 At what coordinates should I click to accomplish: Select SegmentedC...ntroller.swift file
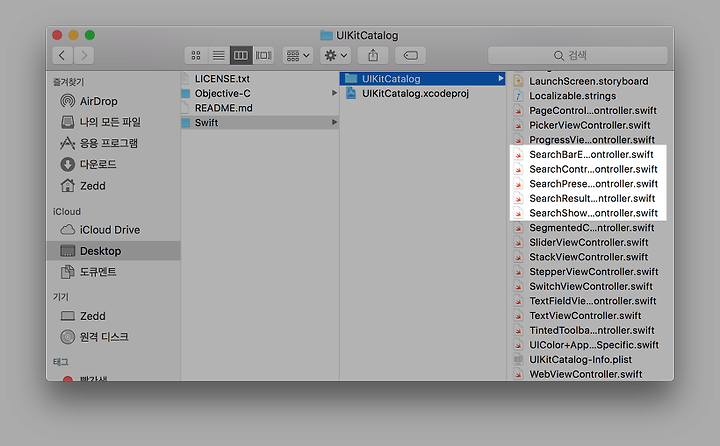click(x=590, y=228)
